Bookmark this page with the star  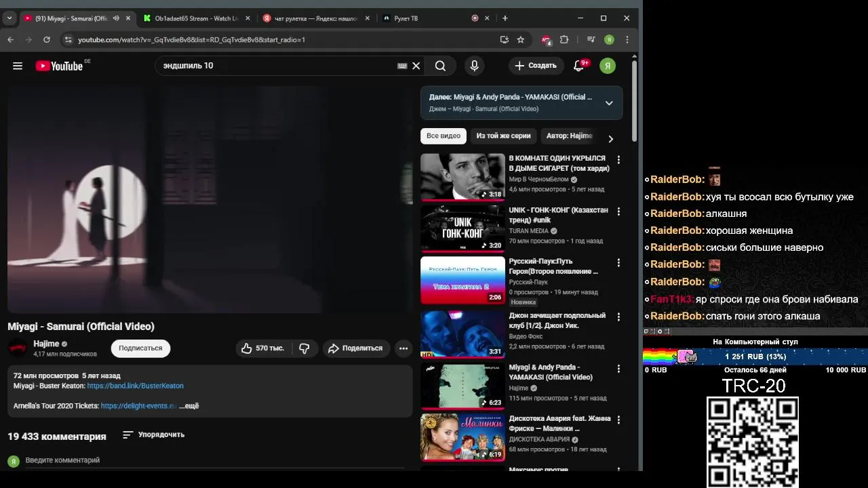pyautogui.click(x=521, y=39)
